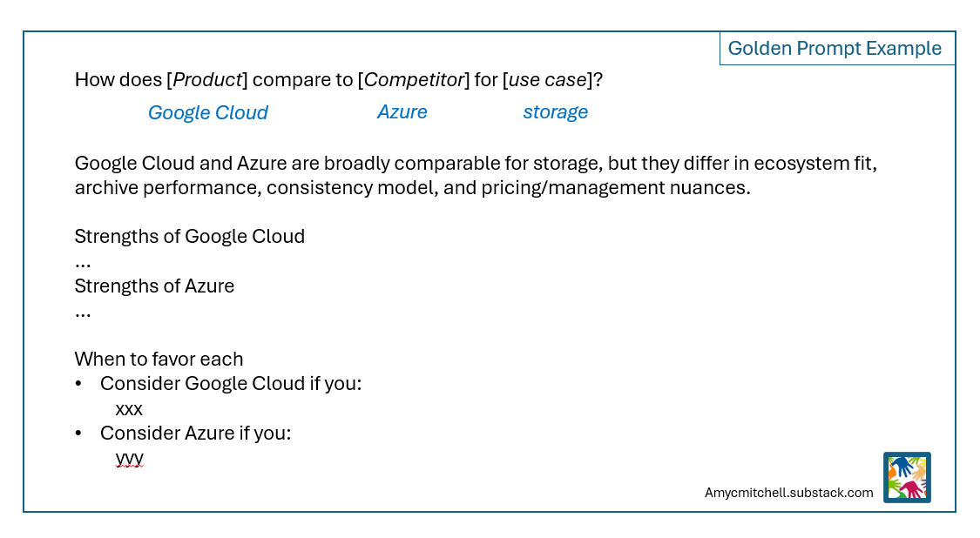Click the [Competitor] placeholder text
Screen dimensions: 980x538
(414, 80)
